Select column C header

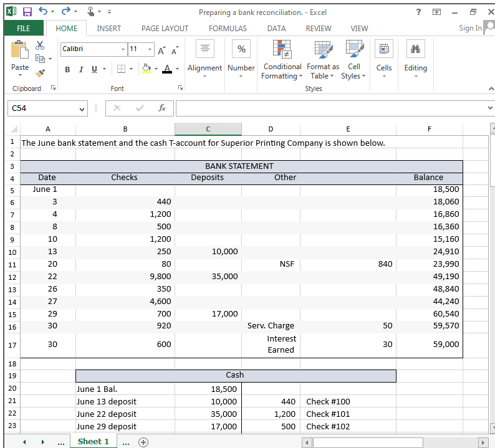(208, 129)
